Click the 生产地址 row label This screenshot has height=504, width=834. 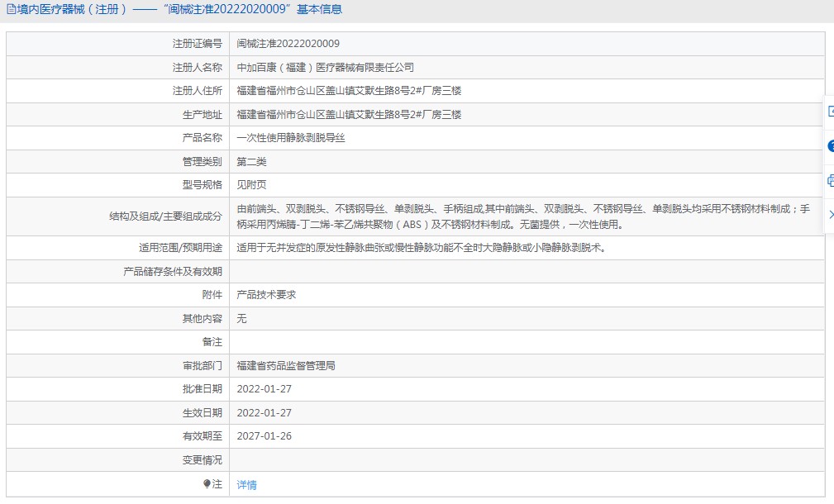pos(203,114)
